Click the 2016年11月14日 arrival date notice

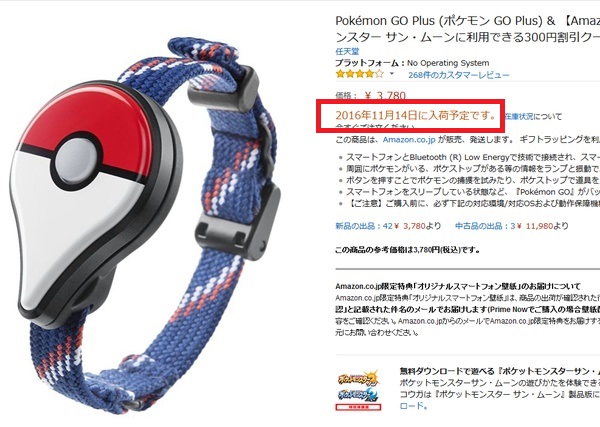(416, 115)
